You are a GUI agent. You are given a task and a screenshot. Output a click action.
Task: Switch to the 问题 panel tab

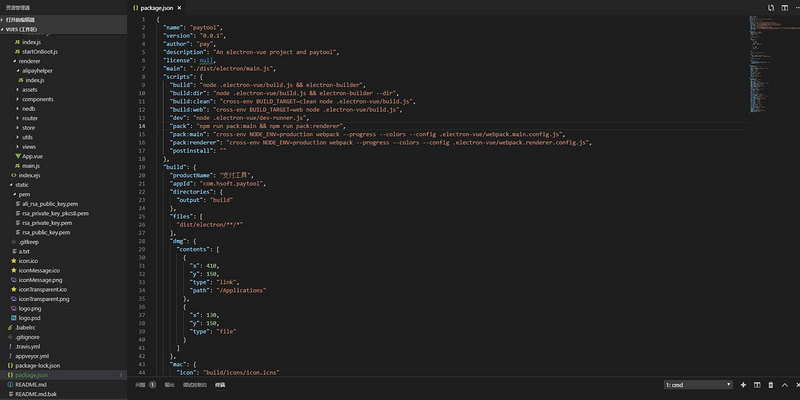click(x=140, y=384)
